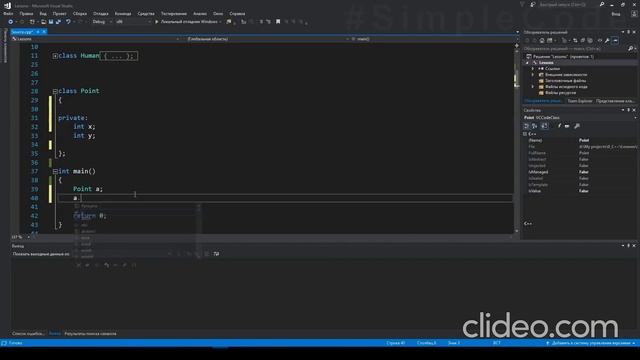This screenshot has width=640, height=360.
Task: Pin the Solution Explorer panel
Action: click(628, 32)
